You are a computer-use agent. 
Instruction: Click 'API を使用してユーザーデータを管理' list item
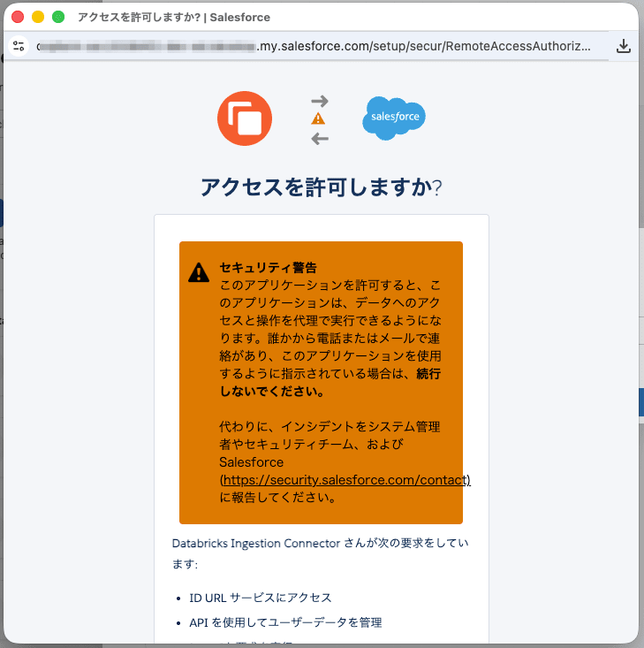285,622
